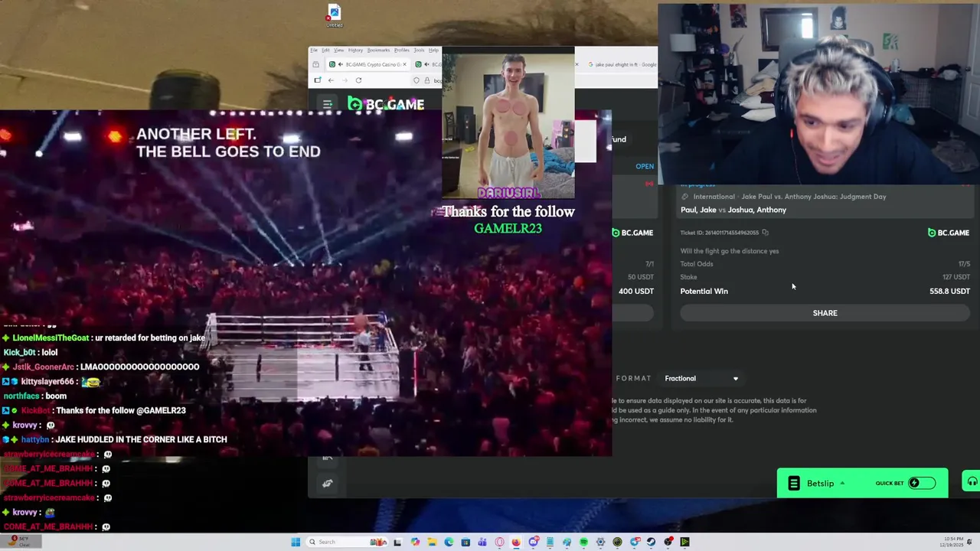Click the 'Paul, Jake vs Joshua, Anthony' match title

pyautogui.click(x=733, y=210)
